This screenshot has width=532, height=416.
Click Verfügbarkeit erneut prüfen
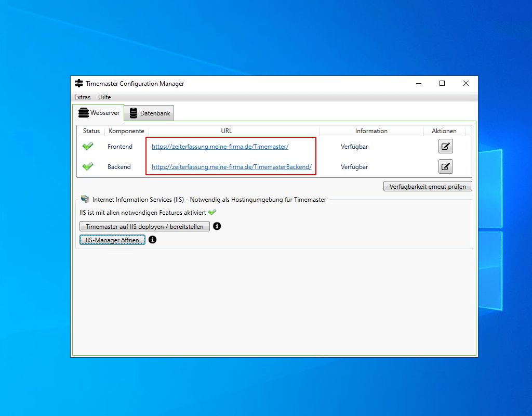click(428, 186)
